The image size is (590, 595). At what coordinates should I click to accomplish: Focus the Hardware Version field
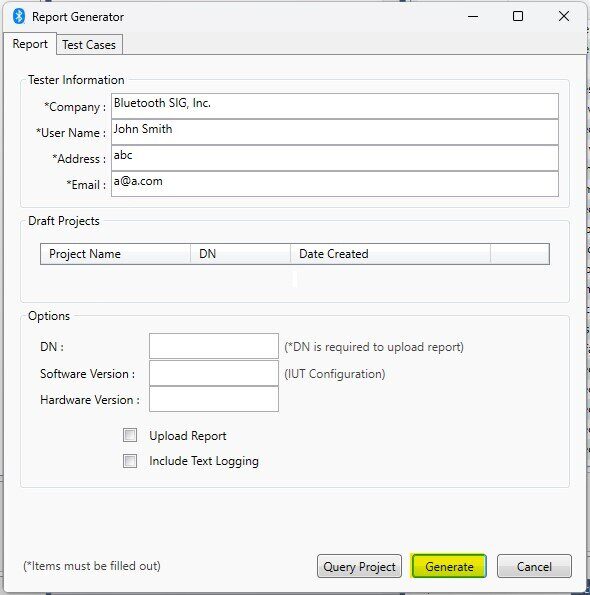click(x=214, y=399)
